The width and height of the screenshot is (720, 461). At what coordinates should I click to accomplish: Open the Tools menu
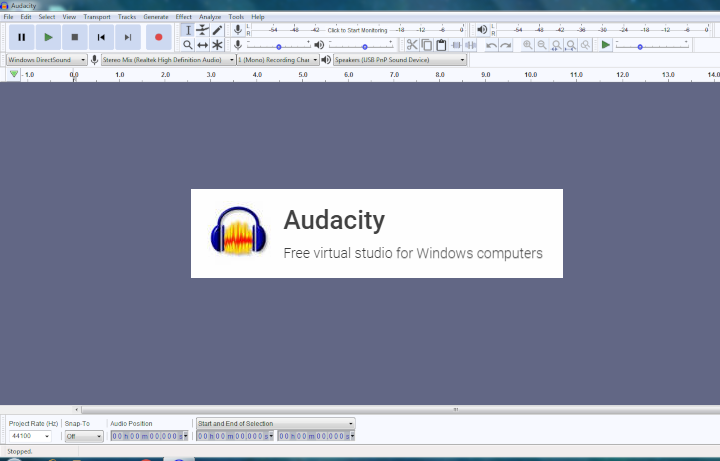236,17
